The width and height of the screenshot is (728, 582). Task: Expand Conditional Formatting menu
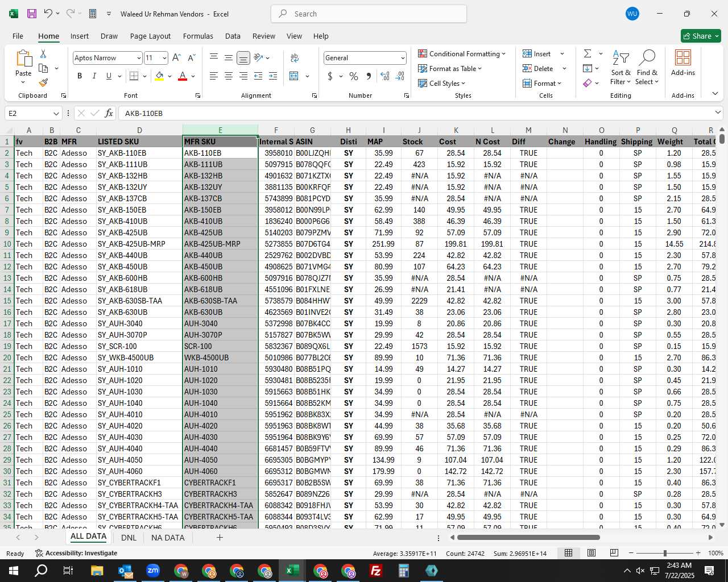[x=462, y=53]
